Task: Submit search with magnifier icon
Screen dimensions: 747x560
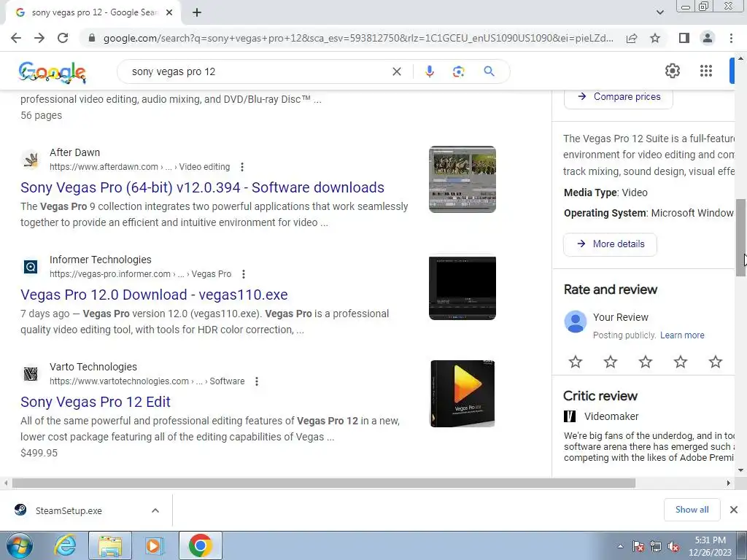Action: point(489,71)
